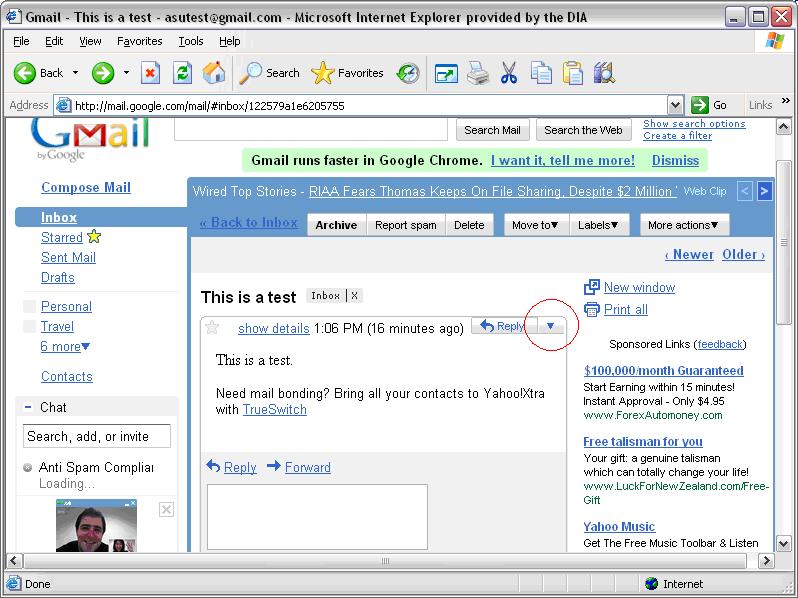
Task: Click the New window icon
Action: coord(591,287)
